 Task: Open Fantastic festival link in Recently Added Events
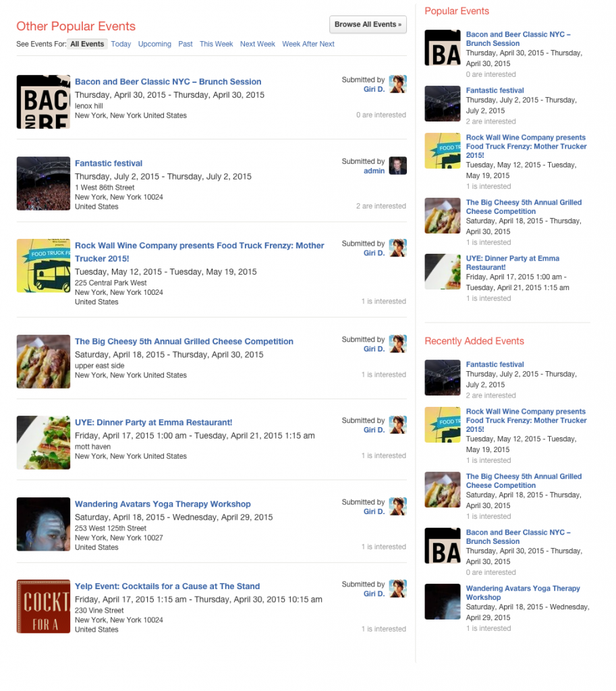pos(495,364)
